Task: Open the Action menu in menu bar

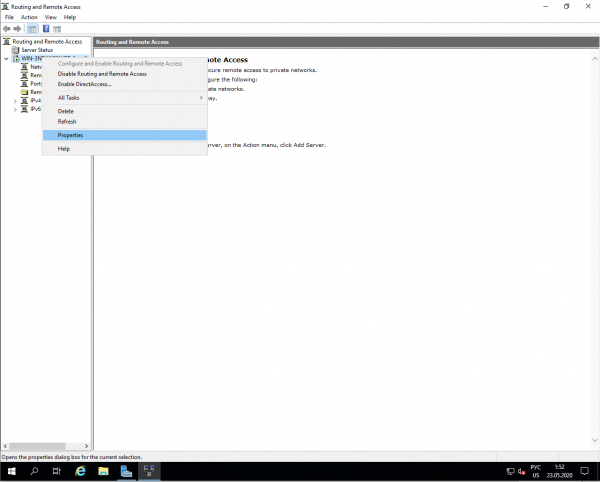Action: click(x=29, y=17)
